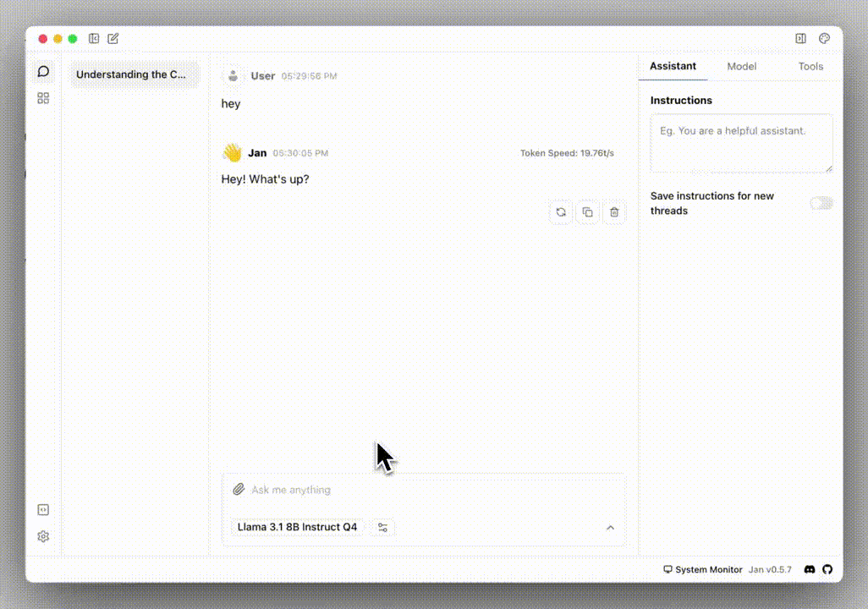Open the chat threads view in sidebar
The height and width of the screenshot is (609, 868).
click(43, 71)
